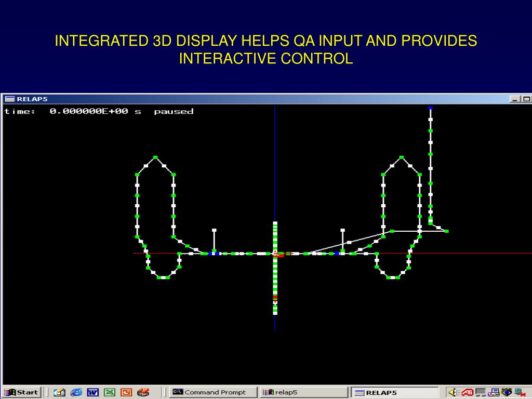532x399 pixels.
Task: Open Internet Explorer from quick launch
Action: [76, 392]
